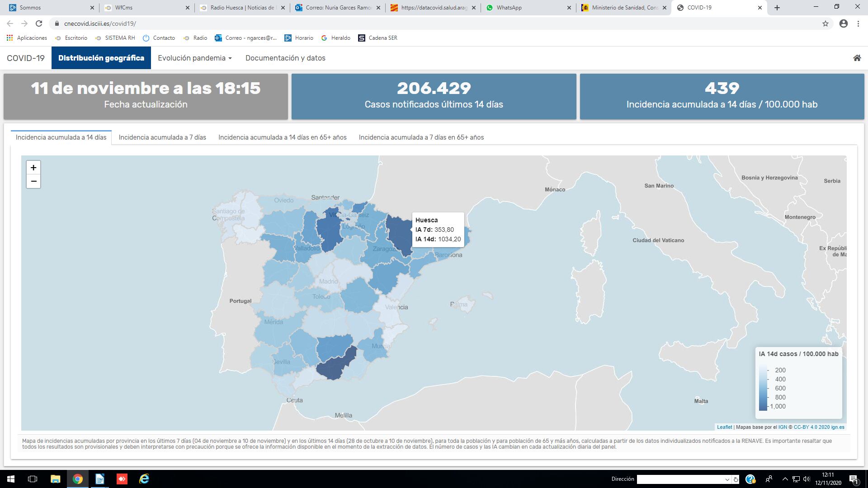Expand the taskbar Dirección address dropdown
The width and height of the screenshot is (868, 488).
(727, 479)
